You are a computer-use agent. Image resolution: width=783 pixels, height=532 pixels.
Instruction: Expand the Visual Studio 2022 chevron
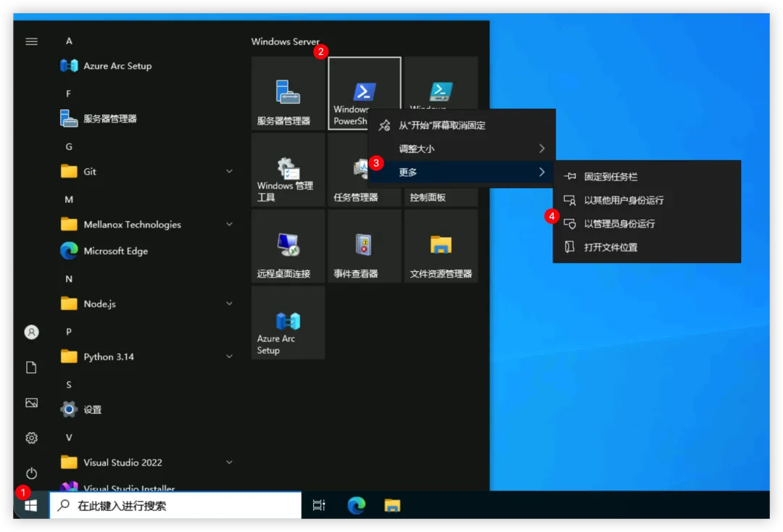(x=229, y=462)
